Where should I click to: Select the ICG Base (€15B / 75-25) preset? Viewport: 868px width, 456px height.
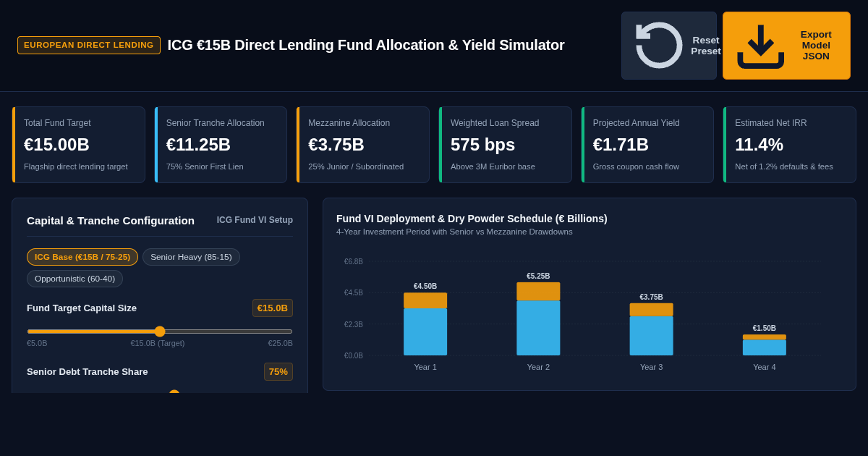click(82, 257)
